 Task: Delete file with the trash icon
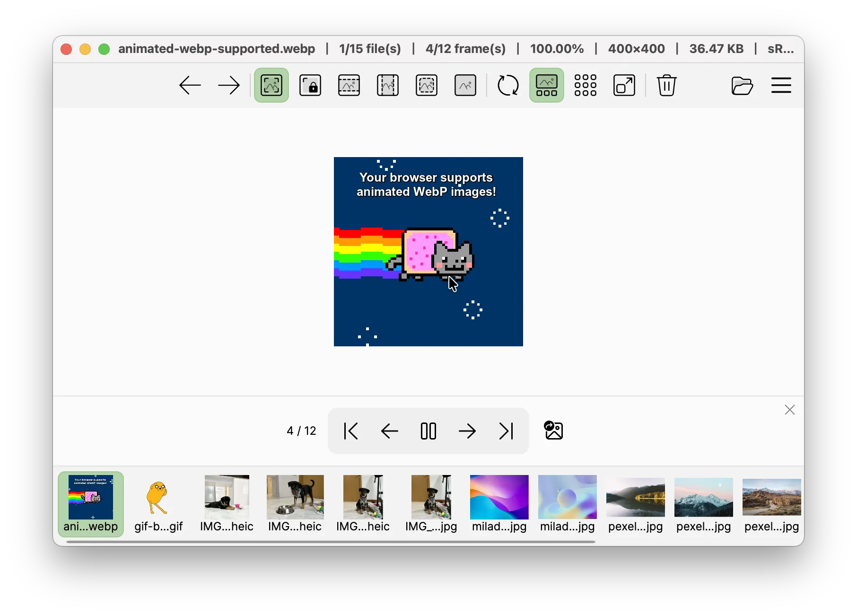coord(667,86)
